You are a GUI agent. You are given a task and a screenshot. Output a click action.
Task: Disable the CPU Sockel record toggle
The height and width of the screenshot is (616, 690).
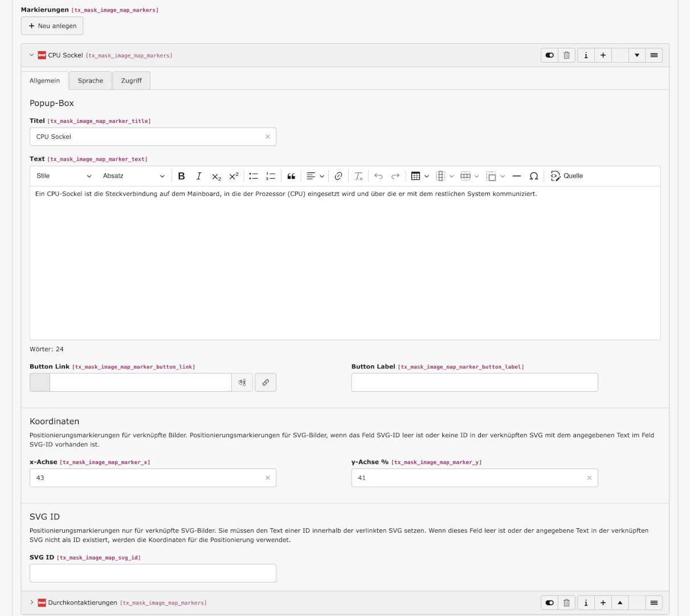(549, 55)
